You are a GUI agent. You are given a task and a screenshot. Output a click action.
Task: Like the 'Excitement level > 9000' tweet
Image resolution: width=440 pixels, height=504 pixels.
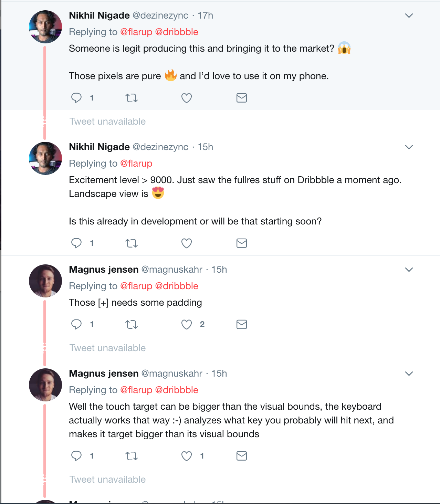(x=187, y=243)
